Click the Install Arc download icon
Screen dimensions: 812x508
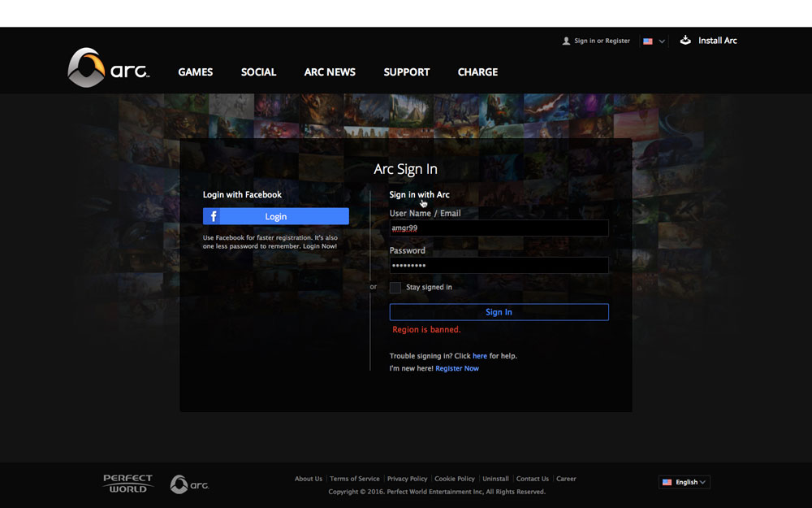click(x=685, y=40)
